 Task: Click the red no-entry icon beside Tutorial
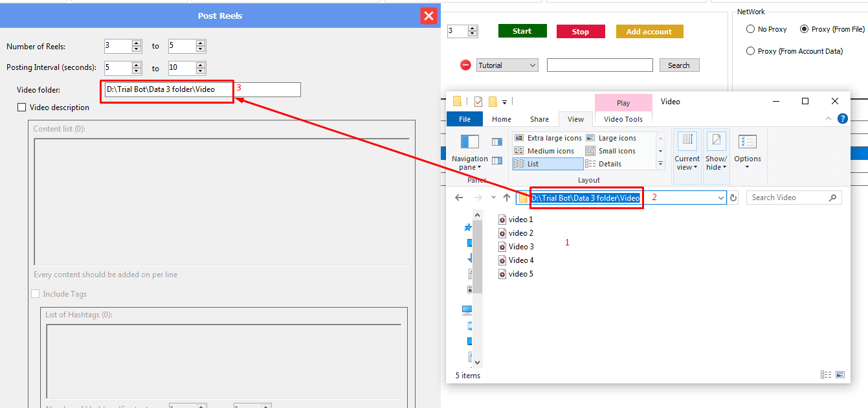(x=465, y=65)
